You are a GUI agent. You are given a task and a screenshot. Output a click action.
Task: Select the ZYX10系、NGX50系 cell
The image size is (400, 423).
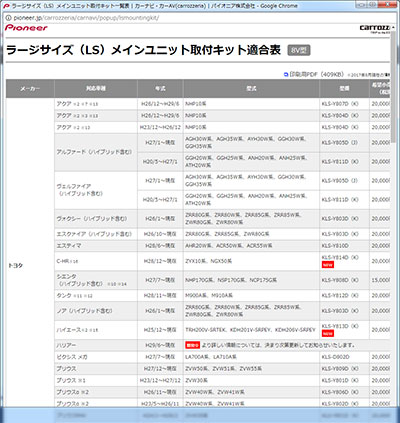251,261
